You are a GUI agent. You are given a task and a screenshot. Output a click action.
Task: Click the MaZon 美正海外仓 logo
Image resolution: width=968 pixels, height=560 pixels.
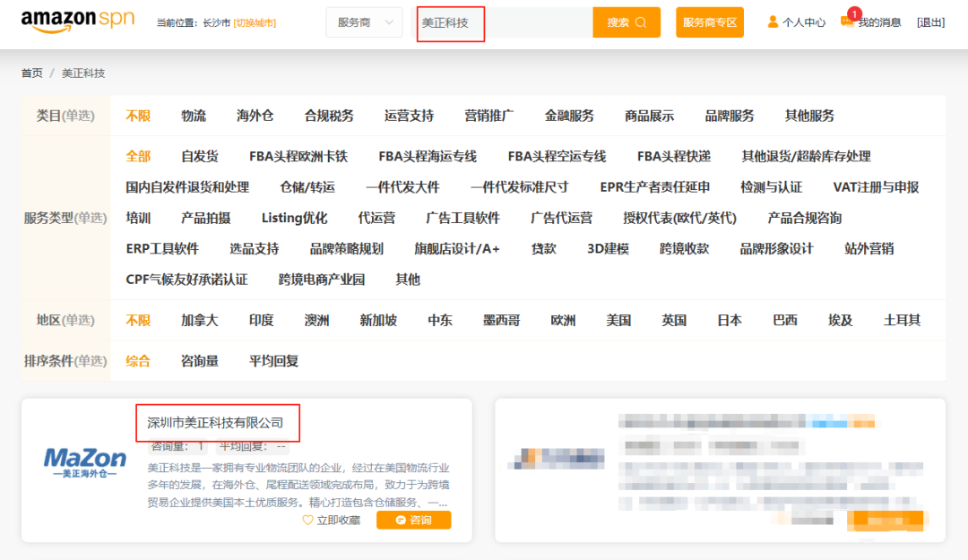[x=84, y=462]
